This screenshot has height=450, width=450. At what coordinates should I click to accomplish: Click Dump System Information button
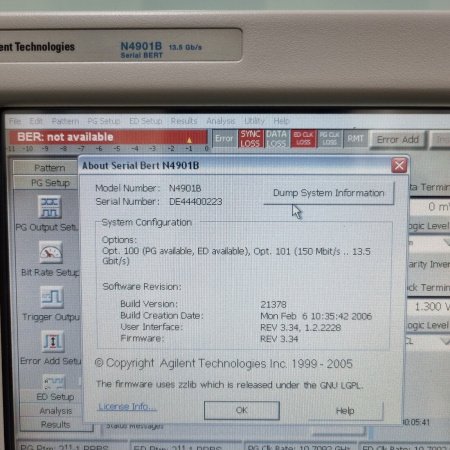pos(329,193)
